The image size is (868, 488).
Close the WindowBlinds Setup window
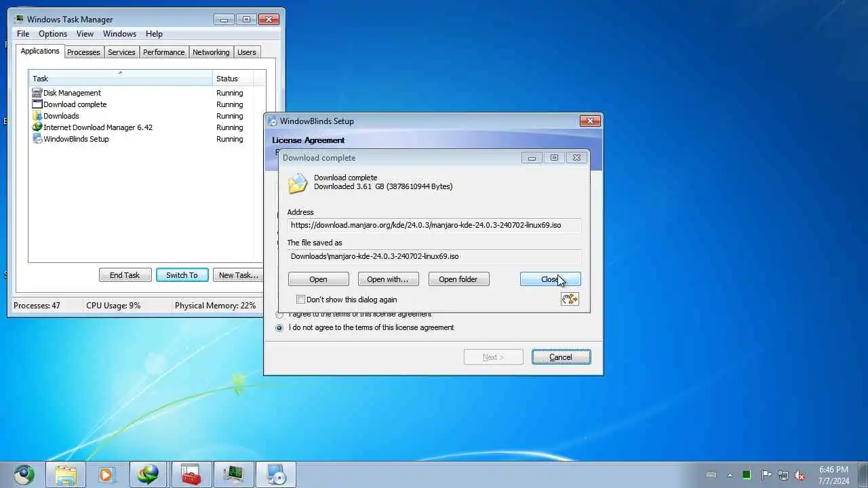coord(589,121)
